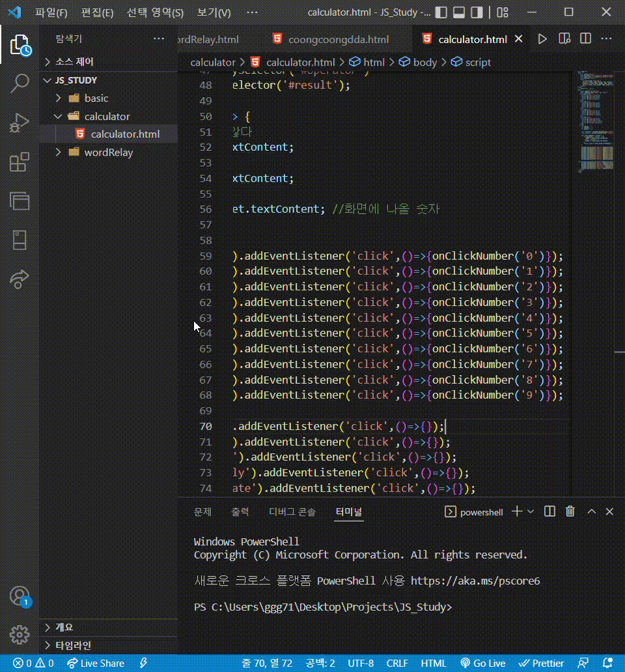Maximize the panel with the up chevron
This screenshot has width=625, height=672.
click(592, 511)
